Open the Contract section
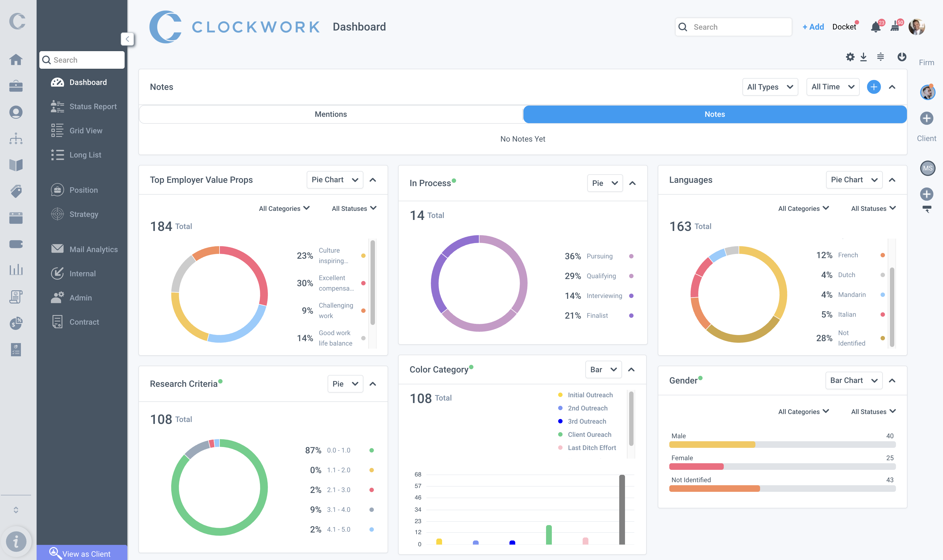 tap(84, 321)
